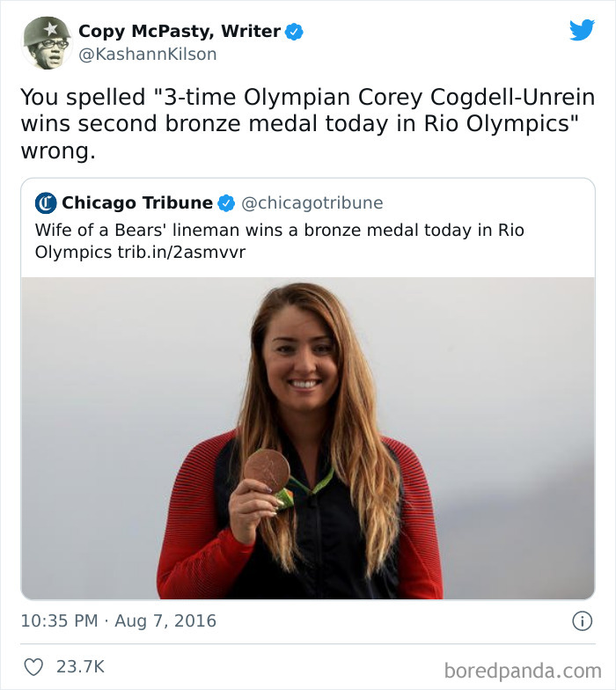Click the boredpanda.com watermark
Image resolution: width=616 pixels, height=690 pixels.
[522, 671]
